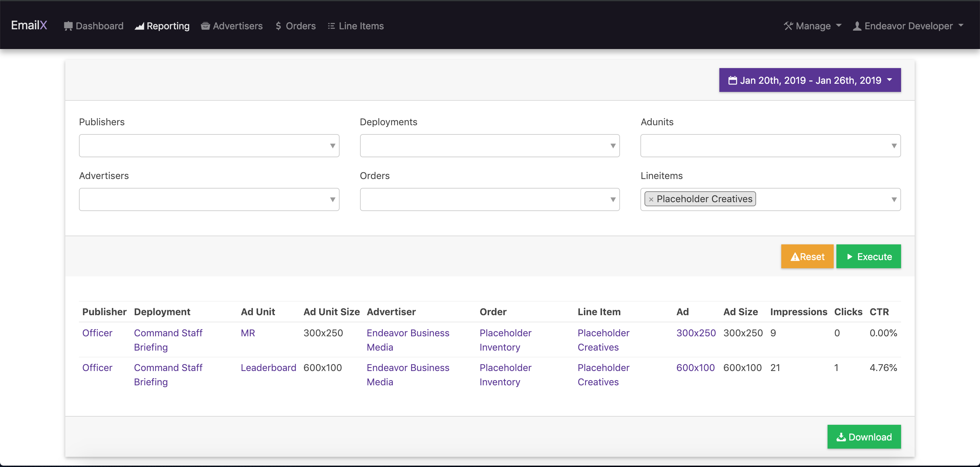
Task: Open the Line Items list
Action: pos(356,26)
